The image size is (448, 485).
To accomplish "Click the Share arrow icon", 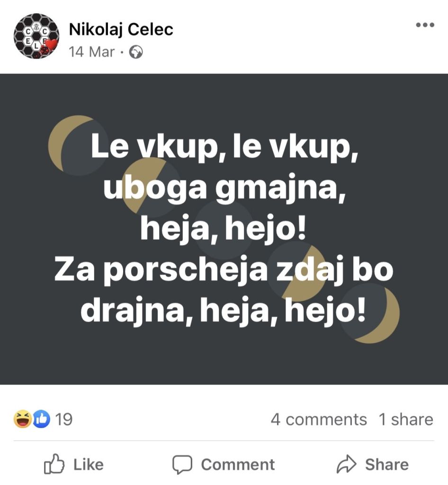I will pyautogui.click(x=346, y=465).
